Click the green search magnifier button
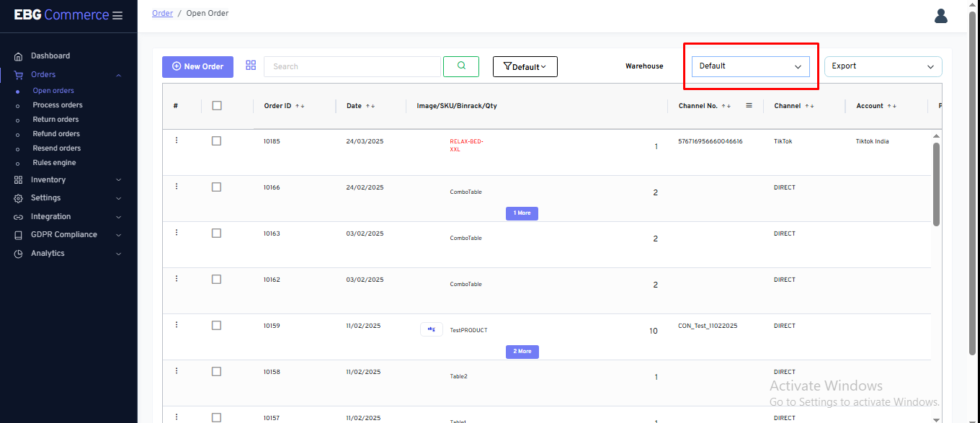Image resolution: width=980 pixels, height=423 pixels. coord(461,66)
